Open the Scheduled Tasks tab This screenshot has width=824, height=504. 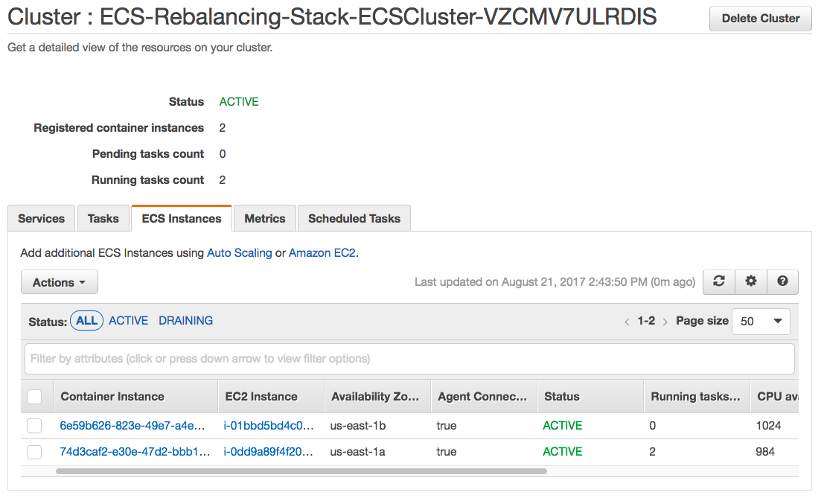tap(354, 219)
